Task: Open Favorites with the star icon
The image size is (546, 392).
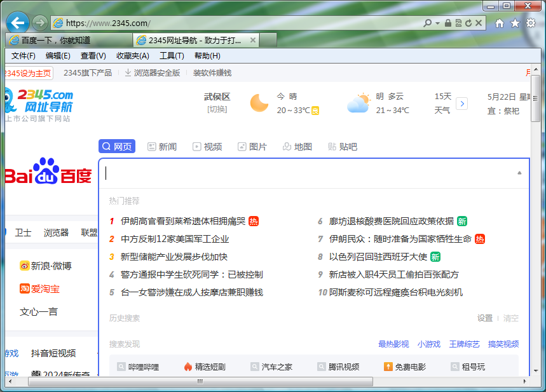Action: click(515, 24)
